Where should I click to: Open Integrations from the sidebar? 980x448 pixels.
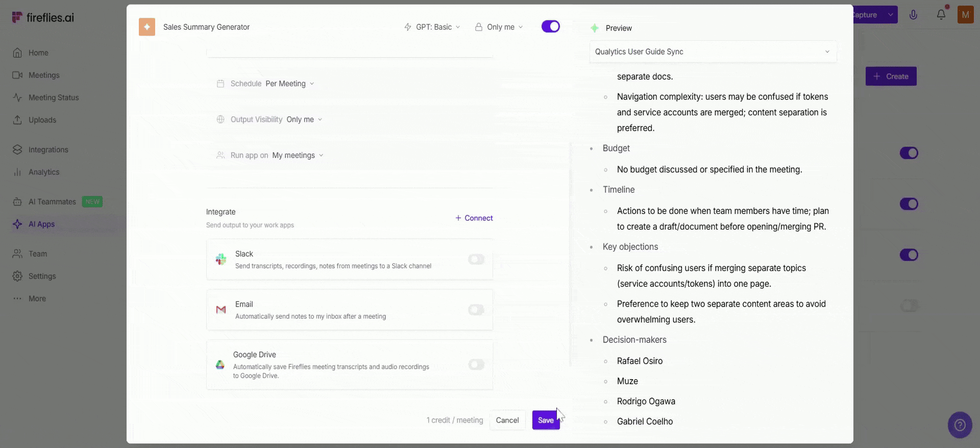(48, 150)
